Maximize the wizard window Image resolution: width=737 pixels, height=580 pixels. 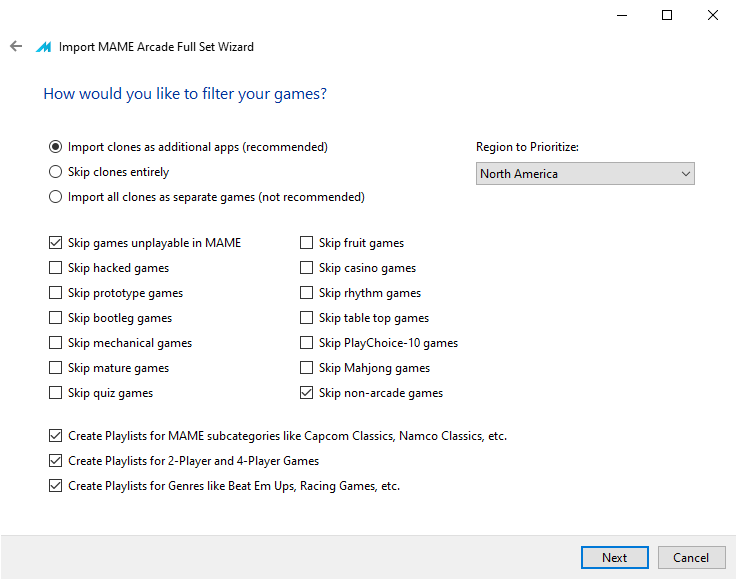point(666,16)
